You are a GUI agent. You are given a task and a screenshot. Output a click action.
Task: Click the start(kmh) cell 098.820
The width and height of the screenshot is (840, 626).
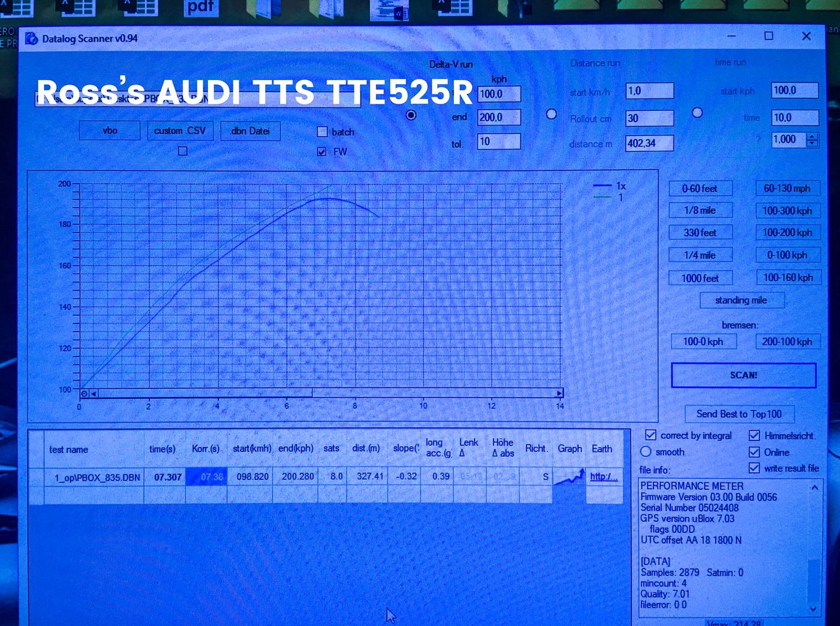[250, 477]
